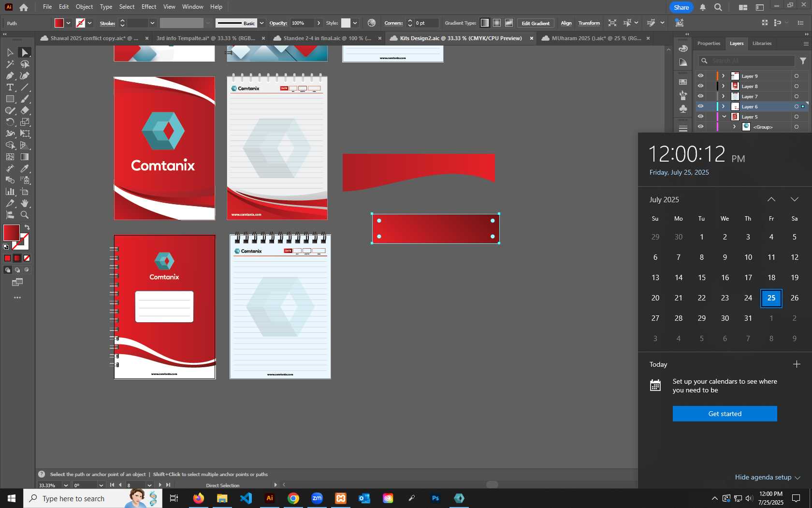Hide Layer 9 visibility eye
The width and height of the screenshot is (812, 508).
700,76
